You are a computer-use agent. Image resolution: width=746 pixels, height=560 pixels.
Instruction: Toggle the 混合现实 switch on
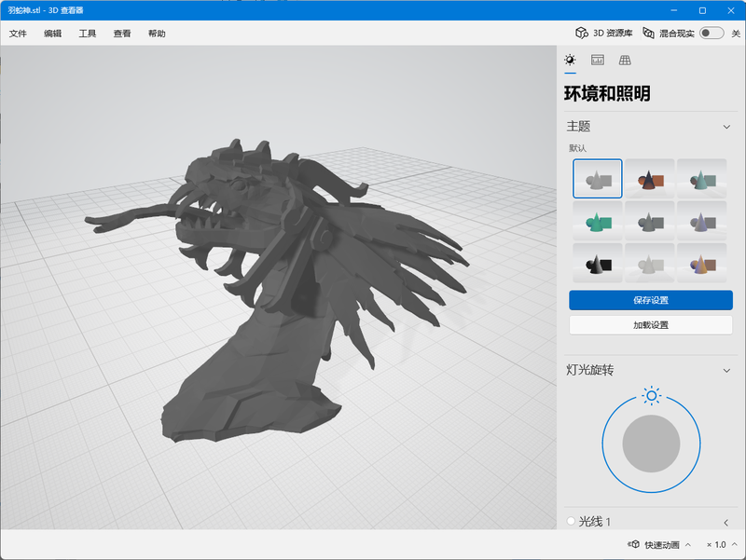click(x=711, y=33)
